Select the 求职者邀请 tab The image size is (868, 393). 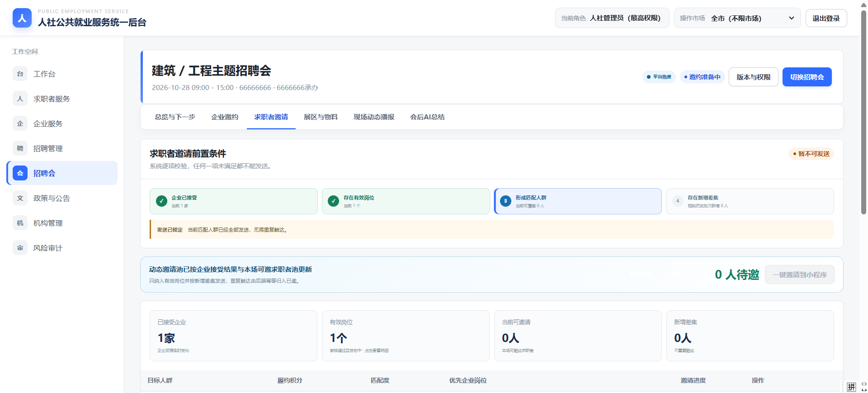pyautogui.click(x=271, y=117)
